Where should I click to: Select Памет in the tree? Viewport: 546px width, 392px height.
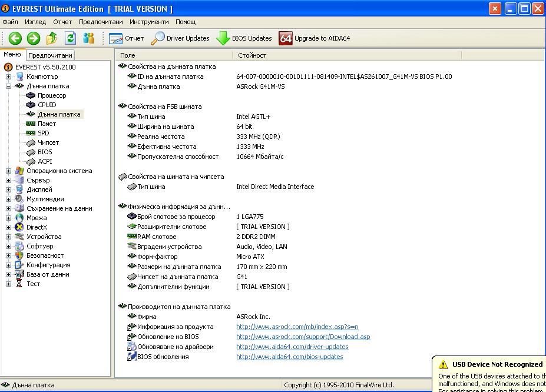[x=47, y=124]
